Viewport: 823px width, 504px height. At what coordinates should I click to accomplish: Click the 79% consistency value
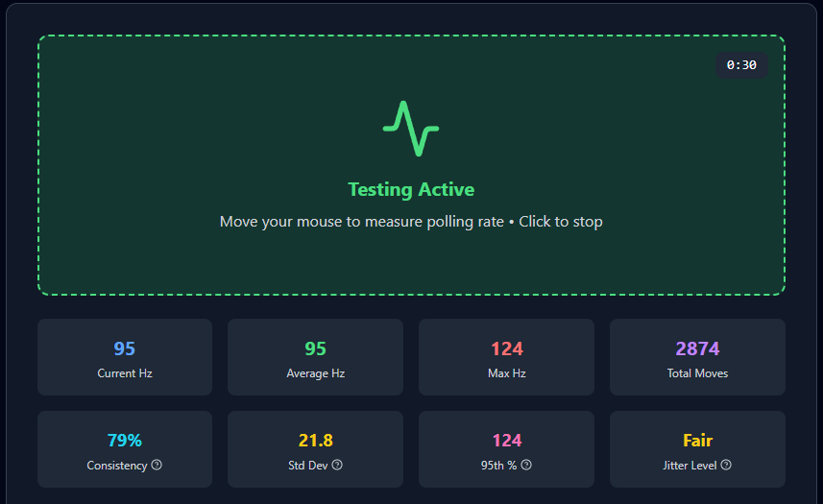125,441
